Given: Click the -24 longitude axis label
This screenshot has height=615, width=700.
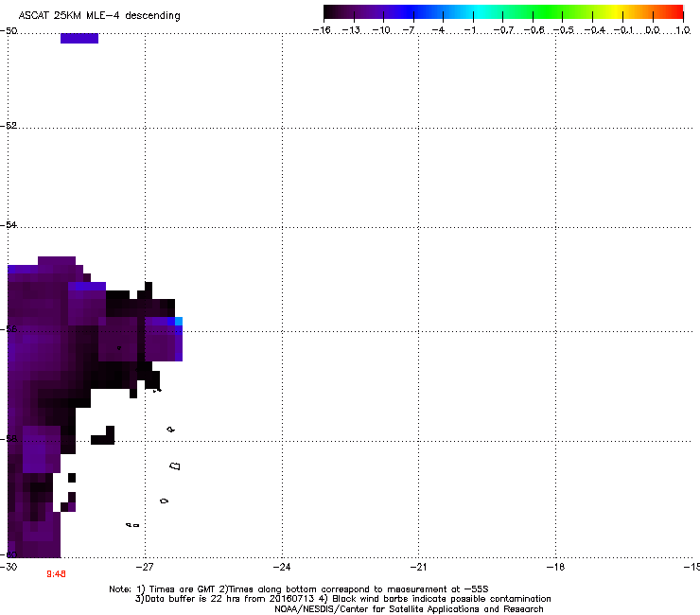Looking at the screenshot, I should 282,567.
